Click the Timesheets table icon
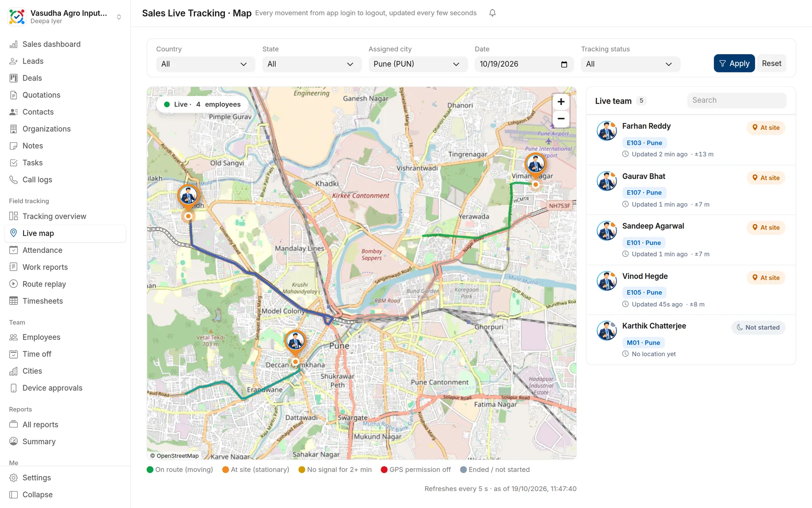This screenshot has width=812, height=508. pos(14,301)
